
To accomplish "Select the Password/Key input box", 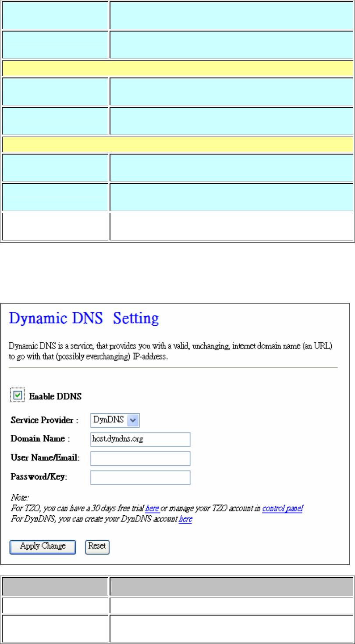I will click(140, 478).
